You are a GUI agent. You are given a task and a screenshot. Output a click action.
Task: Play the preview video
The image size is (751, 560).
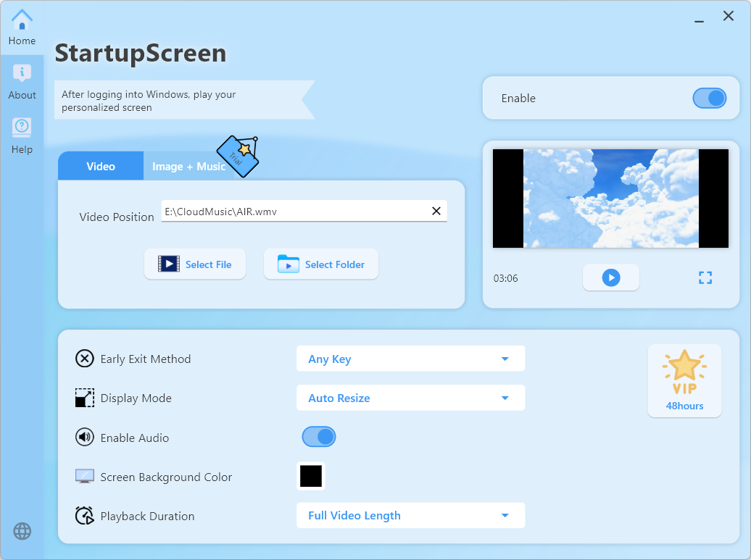(610, 277)
